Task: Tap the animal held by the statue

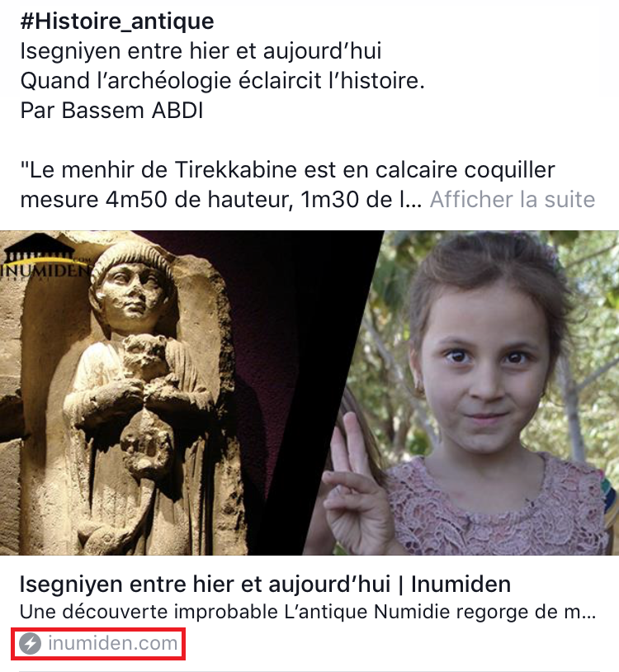Action: [145, 357]
